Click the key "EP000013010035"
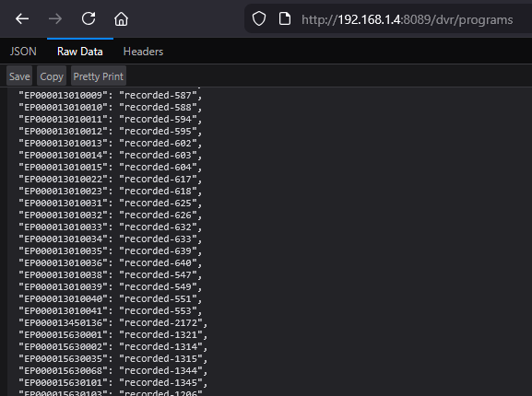This screenshot has width=532, height=396. coord(63,251)
